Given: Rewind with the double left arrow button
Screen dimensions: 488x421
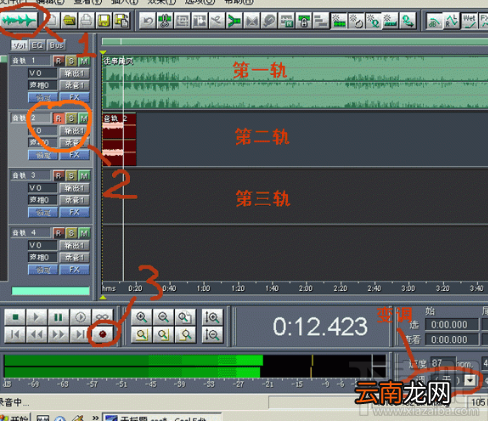Looking at the screenshot, I should pos(37,334).
